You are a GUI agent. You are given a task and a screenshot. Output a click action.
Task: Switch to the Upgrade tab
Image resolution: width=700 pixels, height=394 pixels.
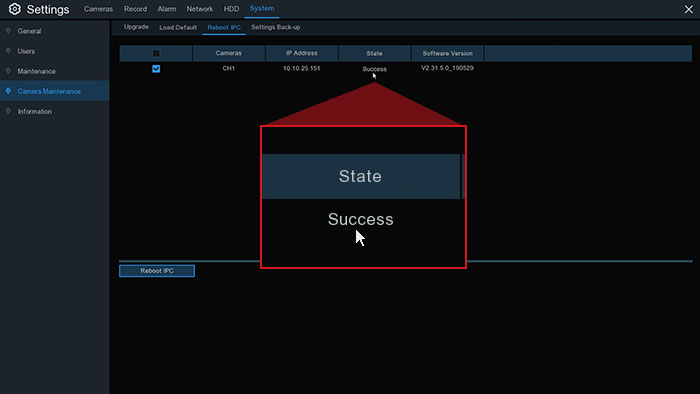(136, 27)
